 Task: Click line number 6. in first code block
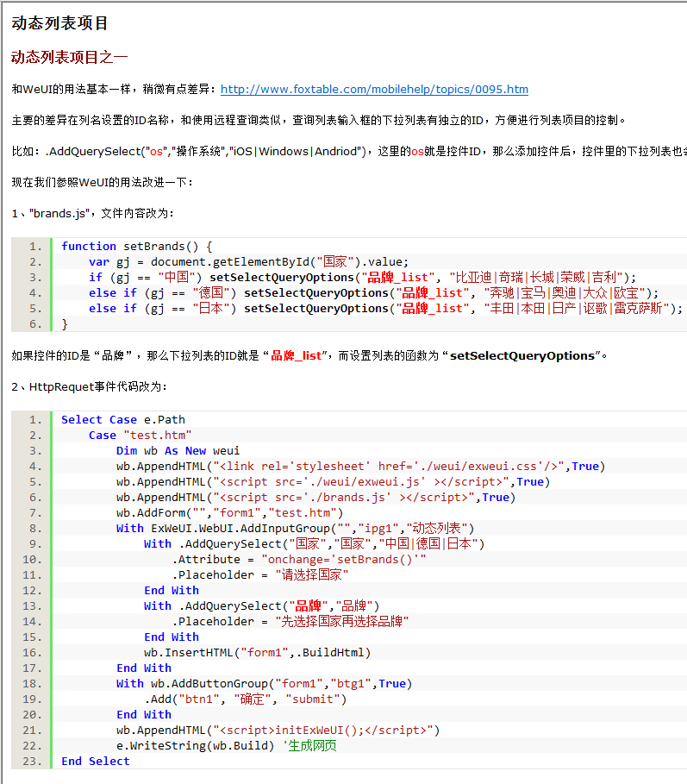[x=35, y=324]
